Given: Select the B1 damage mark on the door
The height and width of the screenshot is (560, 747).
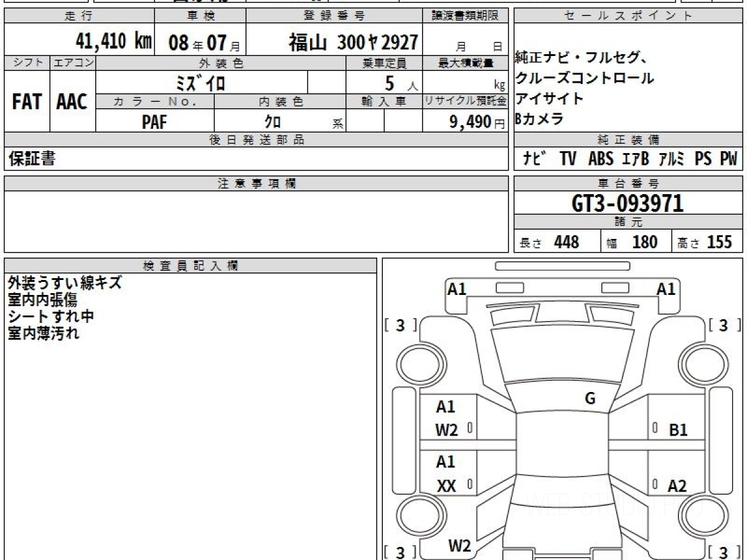Looking at the screenshot, I should [x=678, y=430].
